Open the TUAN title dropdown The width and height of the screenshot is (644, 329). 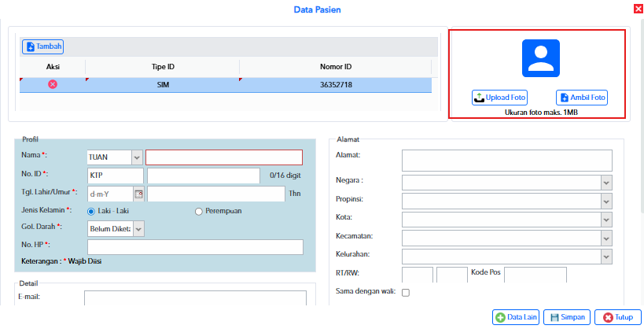(137, 157)
